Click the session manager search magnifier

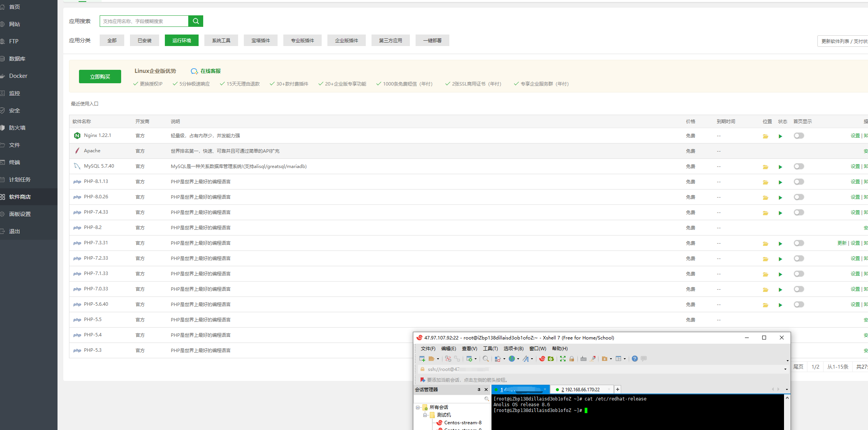tap(487, 399)
